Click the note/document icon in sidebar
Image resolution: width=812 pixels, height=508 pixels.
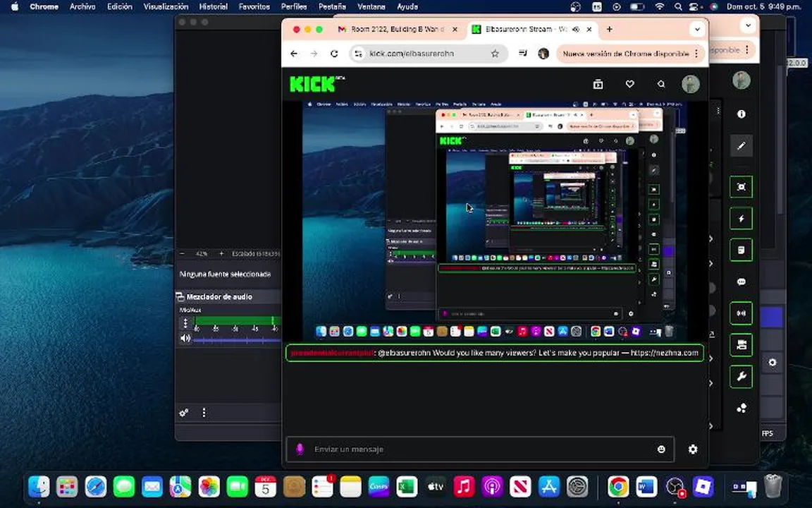741,250
